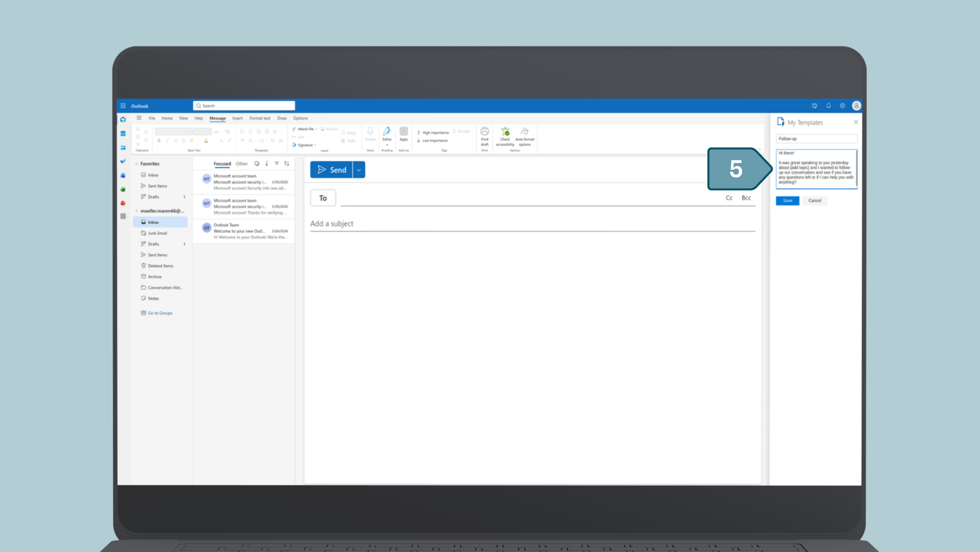This screenshot has height=552, width=980.
Task: Open the People icon in left rail
Action: [x=123, y=148]
